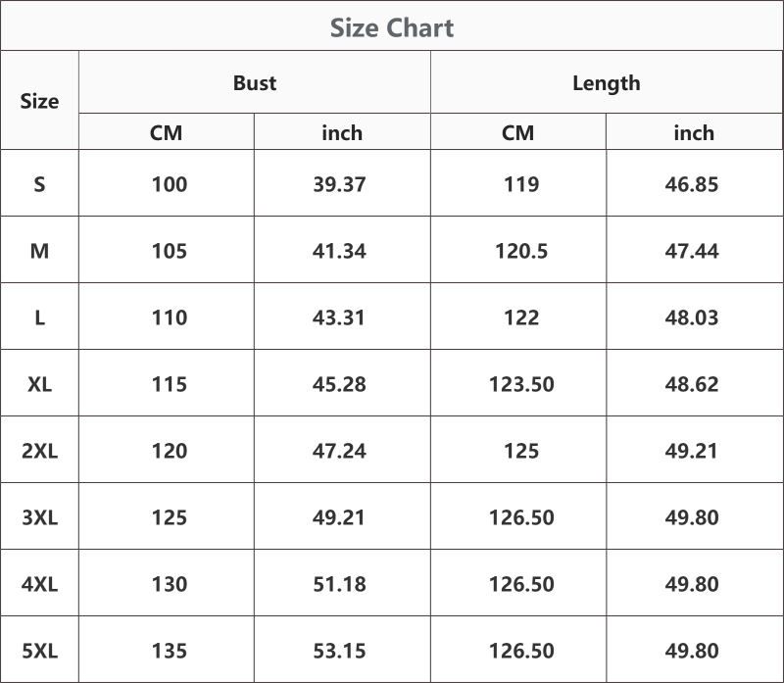Click the S size row label
784x683 pixels.
[x=39, y=184]
